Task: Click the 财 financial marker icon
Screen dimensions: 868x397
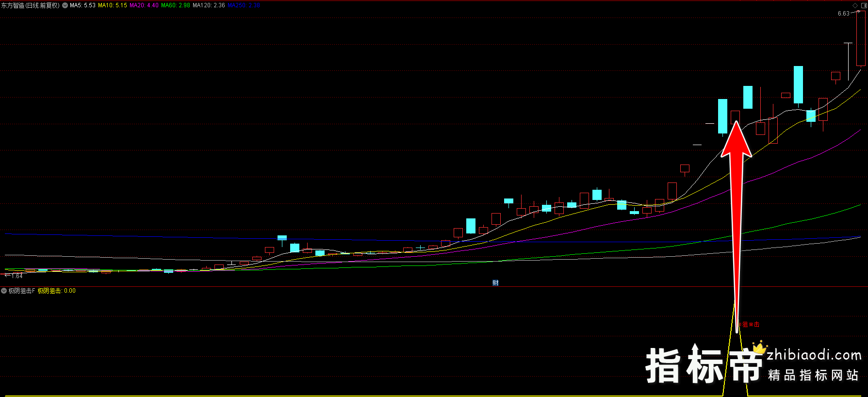Action: pos(495,283)
